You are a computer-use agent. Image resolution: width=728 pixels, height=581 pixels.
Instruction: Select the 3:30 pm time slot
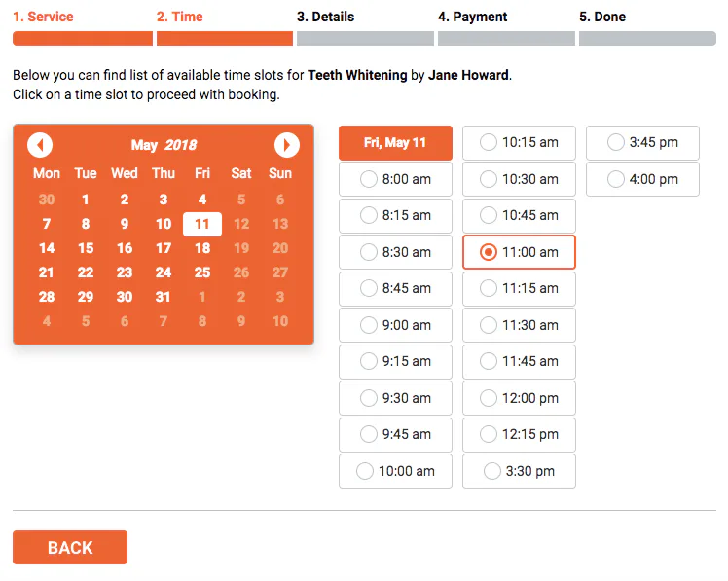pos(519,471)
